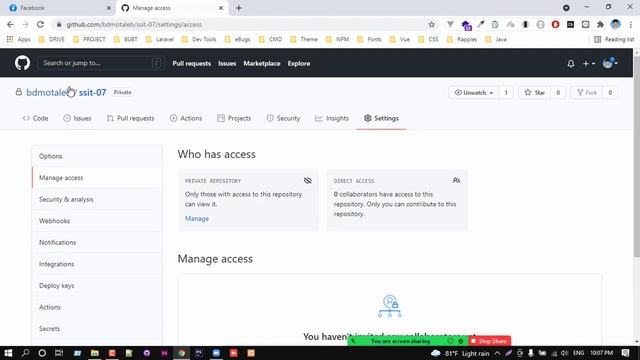Open Task View in the taskbar
Image resolution: width=640 pixels, height=360 pixels.
[59, 353]
